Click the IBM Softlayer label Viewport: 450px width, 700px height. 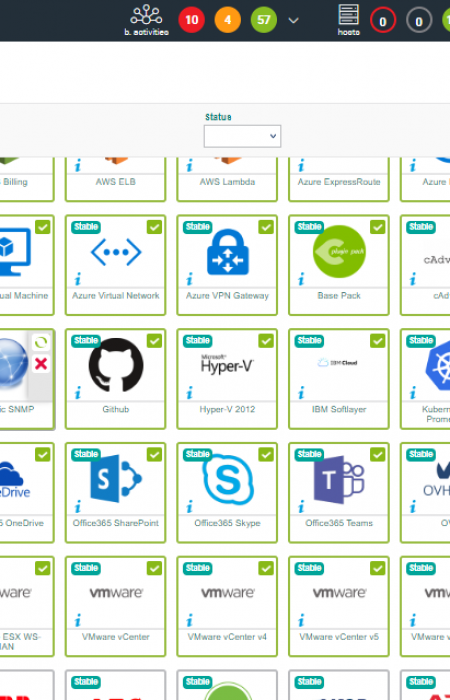339,409
